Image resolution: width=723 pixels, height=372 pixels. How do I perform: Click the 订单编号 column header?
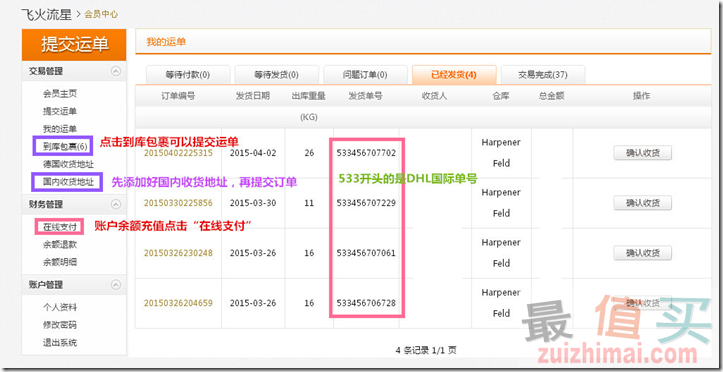coord(178,96)
